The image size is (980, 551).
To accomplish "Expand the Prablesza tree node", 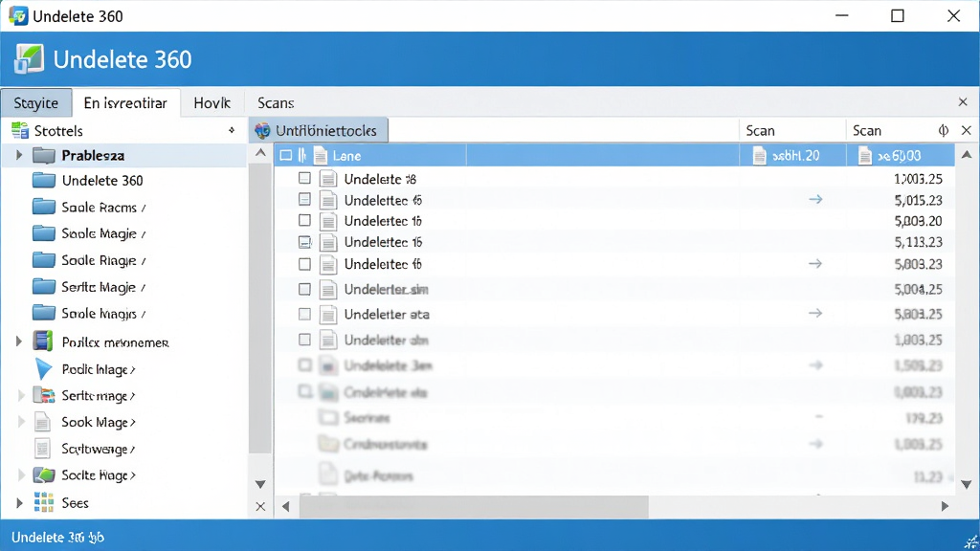I will tap(19, 155).
